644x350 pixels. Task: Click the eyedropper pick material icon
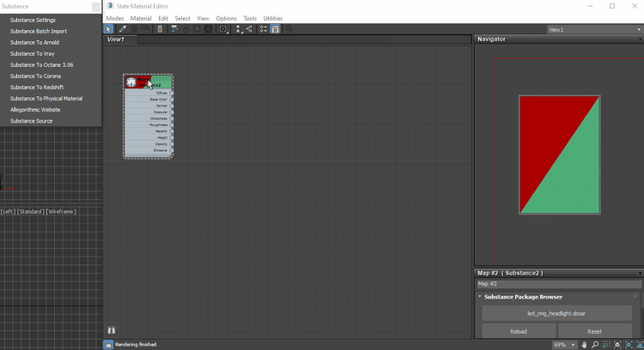[123, 29]
